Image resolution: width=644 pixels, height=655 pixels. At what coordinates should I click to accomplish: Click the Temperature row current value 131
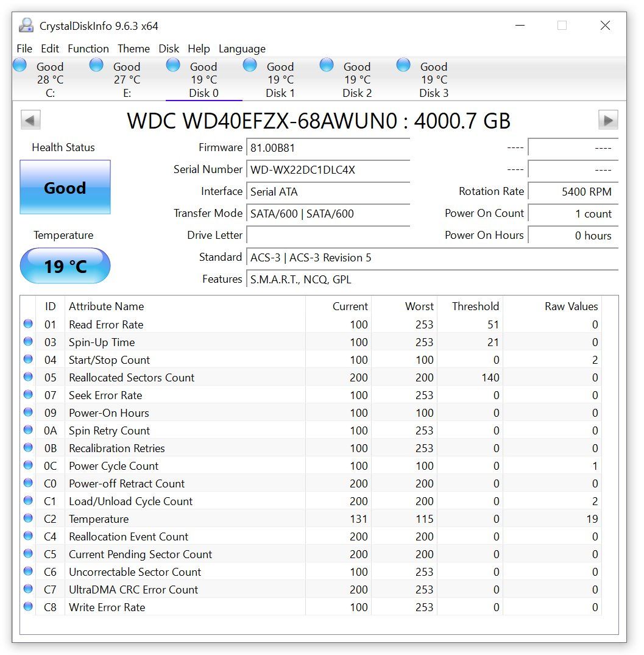(x=359, y=519)
